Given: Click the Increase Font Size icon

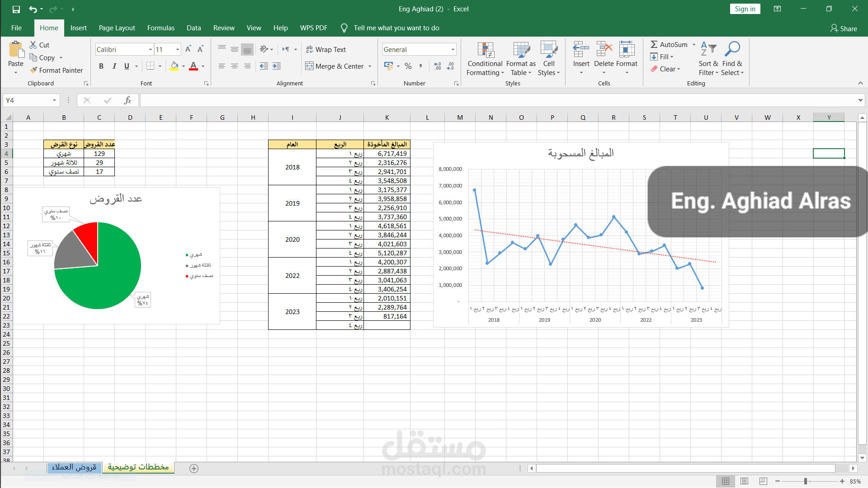Looking at the screenshot, I should pyautogui.click(x=188, y=49).
